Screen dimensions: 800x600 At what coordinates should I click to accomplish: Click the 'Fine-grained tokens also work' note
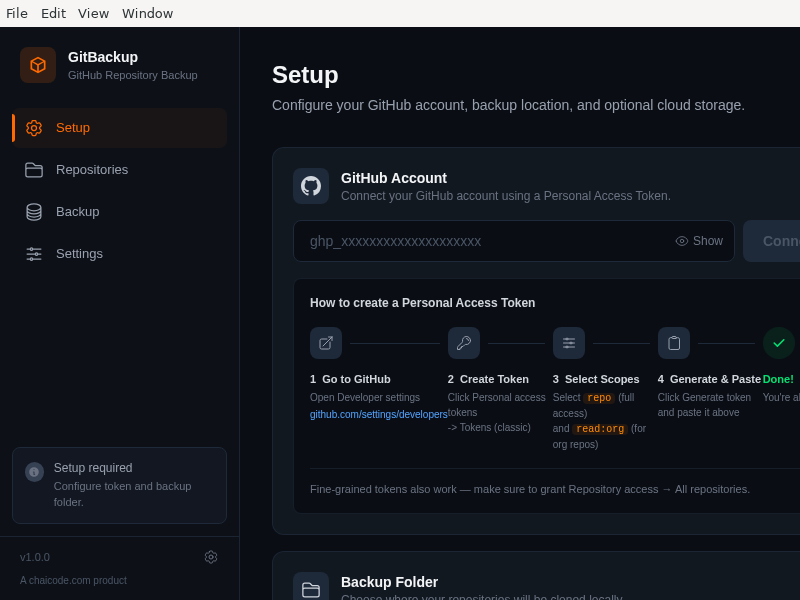[x=530, y=489]
